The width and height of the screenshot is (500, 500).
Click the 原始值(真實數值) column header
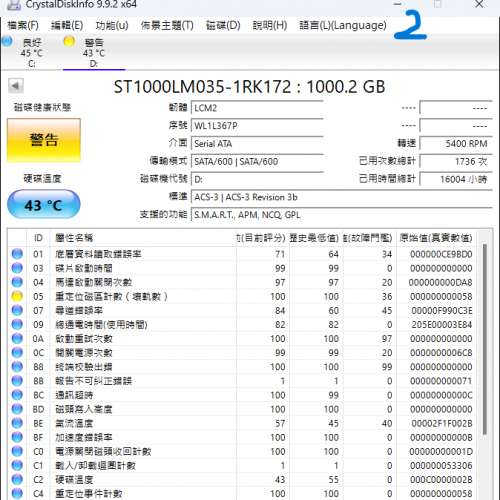coord(436,238)
